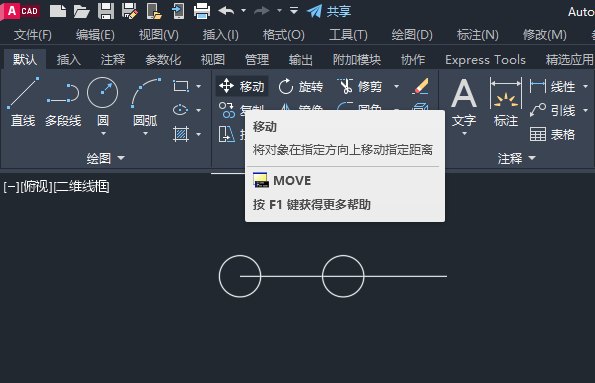595x383 pixels.
Task: Insert a 表格 table
Action: pos(552,134)
